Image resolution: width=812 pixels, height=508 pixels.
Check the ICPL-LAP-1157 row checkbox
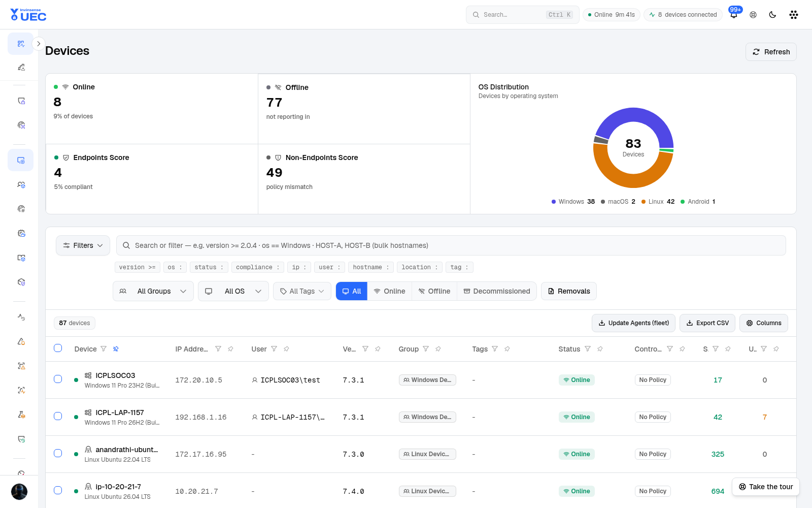pyautogui.click(x=58, y=416)
